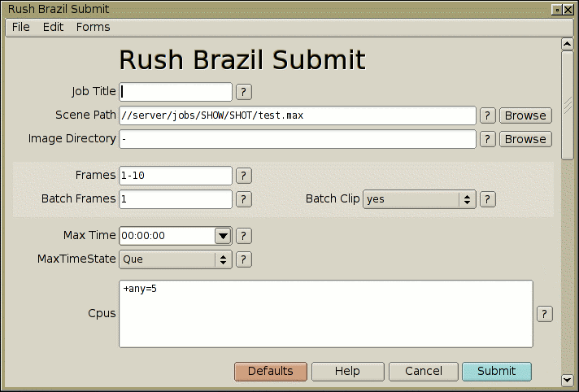Show help for Batch Clip option
This screenshot has height=392, width=579.
pyautogui.click(x=488, y=199)
